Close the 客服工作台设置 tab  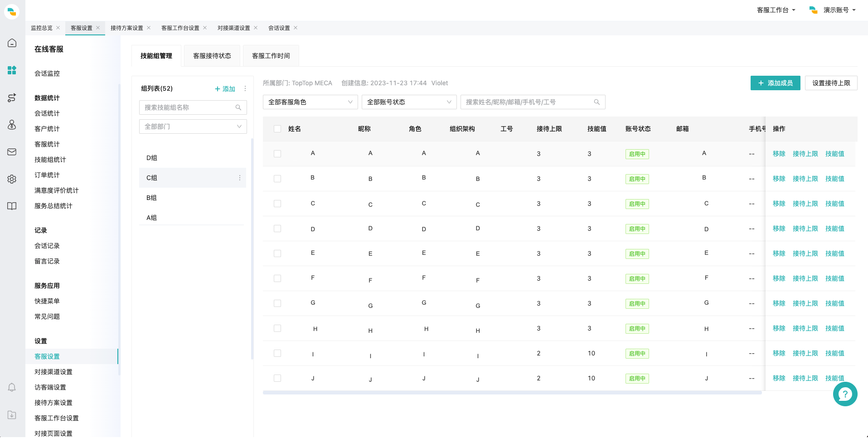(x=205, y=28)
